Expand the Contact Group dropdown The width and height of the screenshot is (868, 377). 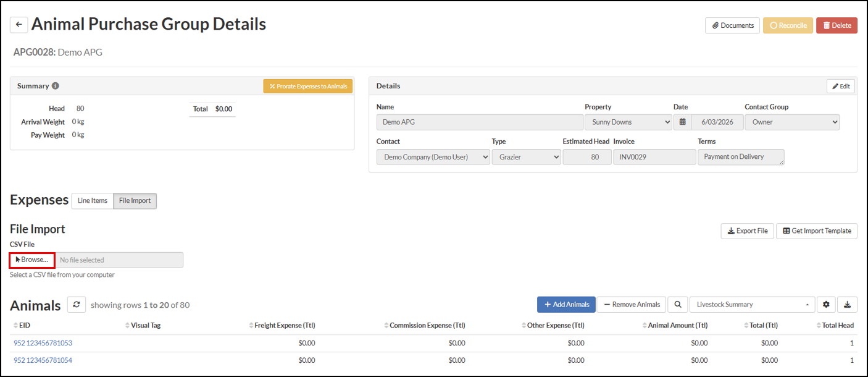[792, 122]
